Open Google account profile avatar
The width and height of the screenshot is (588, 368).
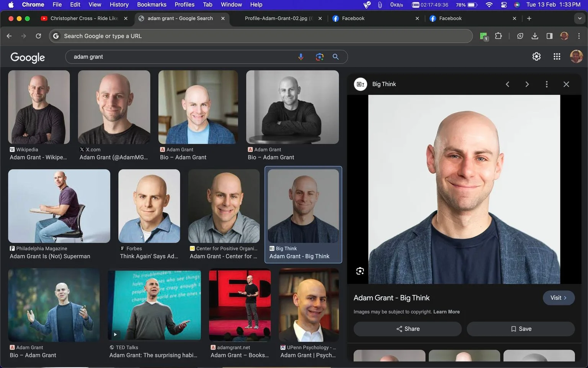pos(576,57)
